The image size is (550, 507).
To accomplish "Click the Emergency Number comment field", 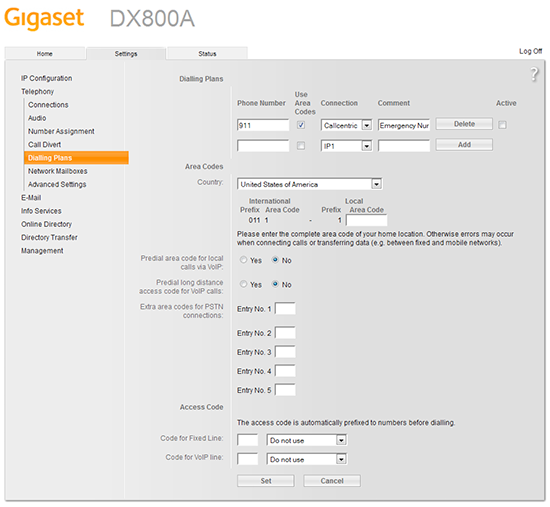I will (x=404, y=125).
